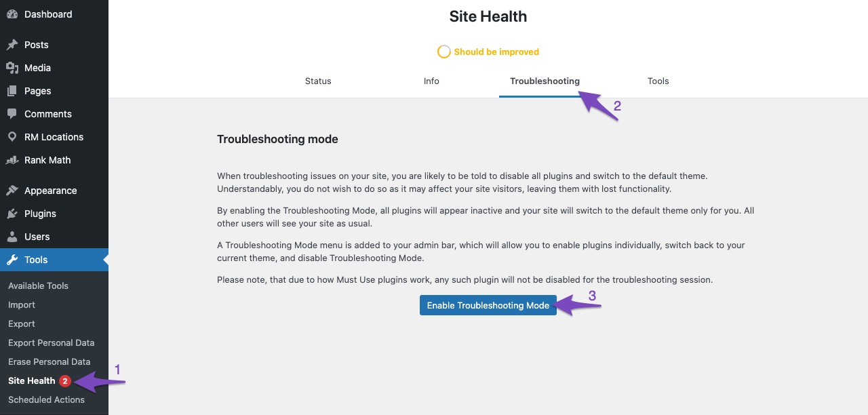Expand the Rank Math menu
The image size is (868, 415).
point(47,160)
